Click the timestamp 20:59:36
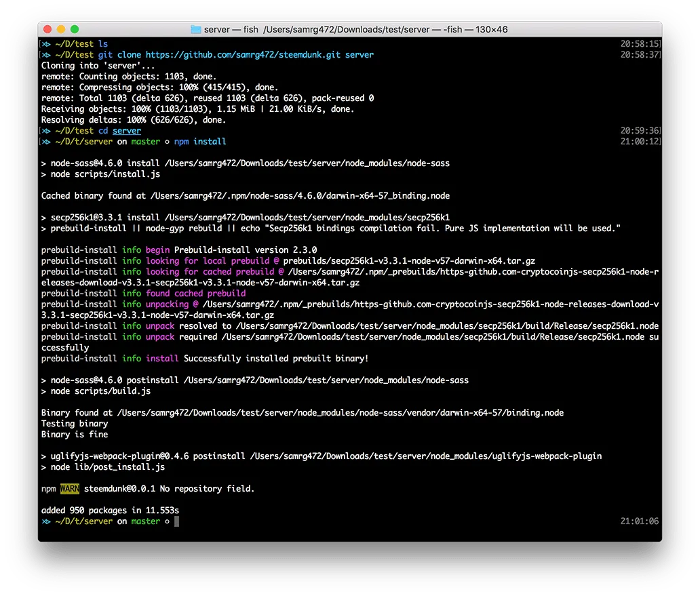Screen dimensions: 700x596 pyautogui.click(x=640, y=131)
